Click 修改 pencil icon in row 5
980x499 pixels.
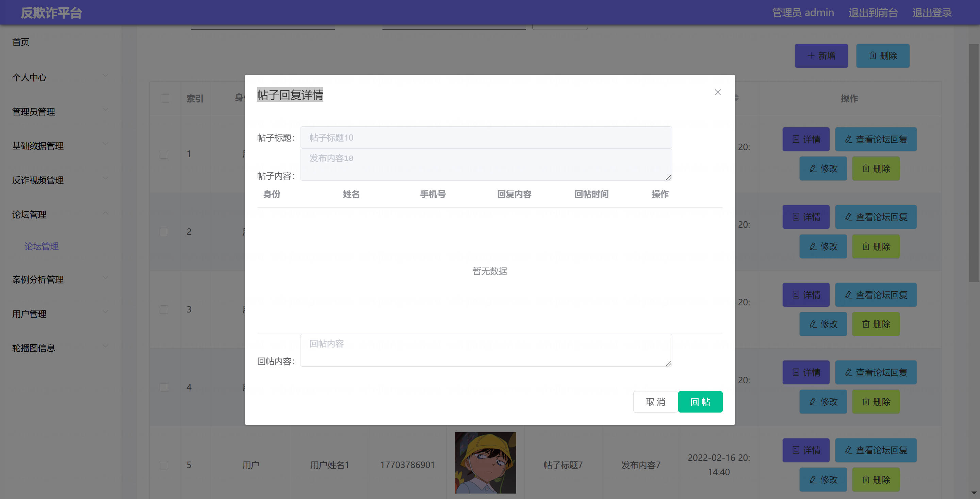point(813,479)
